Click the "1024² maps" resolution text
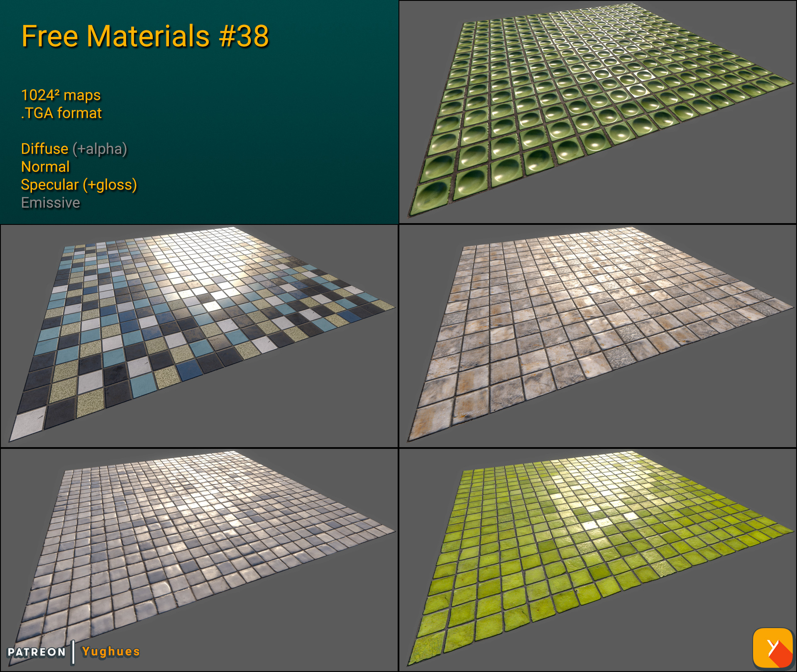Screen dimensions: 797x672 (x=61, y=95)
